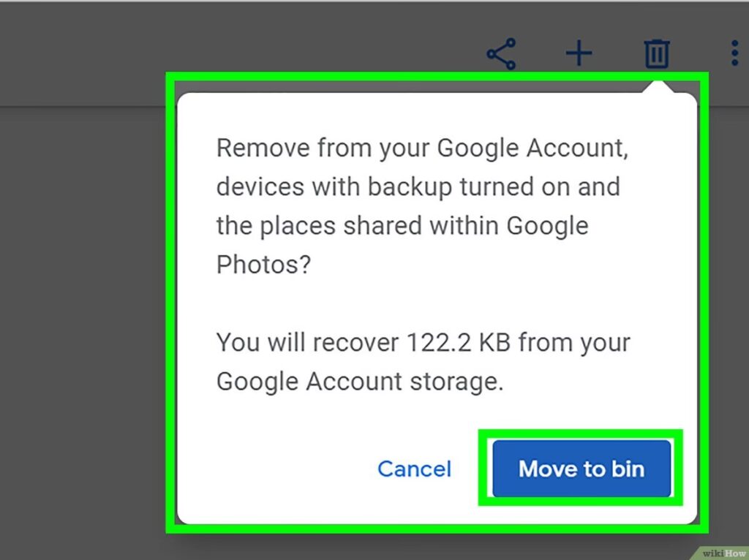Click the "You will recover 122.2 KB" line
Screen dimensions: 749x560
pos(423,342)
